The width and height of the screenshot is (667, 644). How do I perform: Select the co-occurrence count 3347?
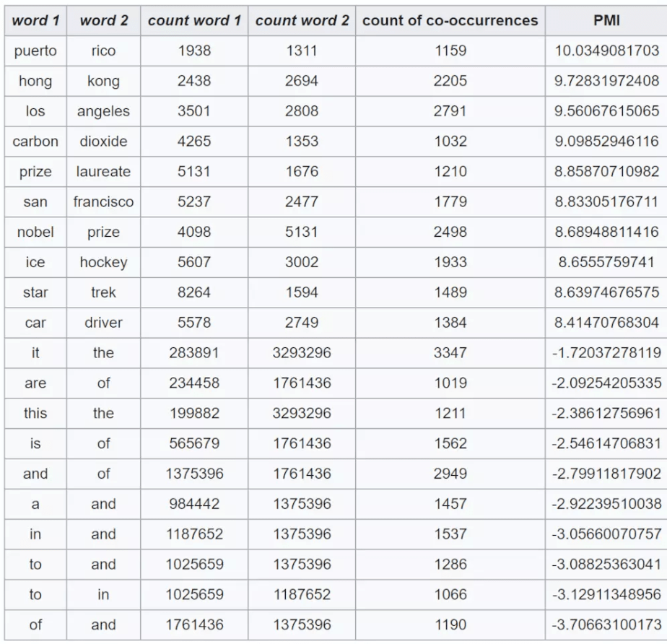450,352
